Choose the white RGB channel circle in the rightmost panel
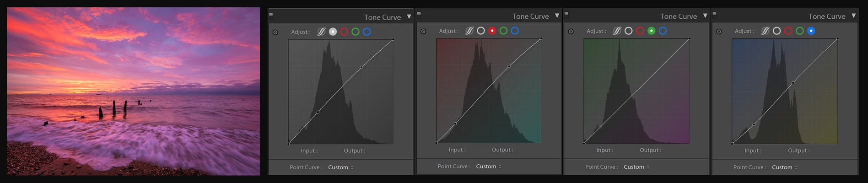The image size is (868, 183). [x=776, y=31]
